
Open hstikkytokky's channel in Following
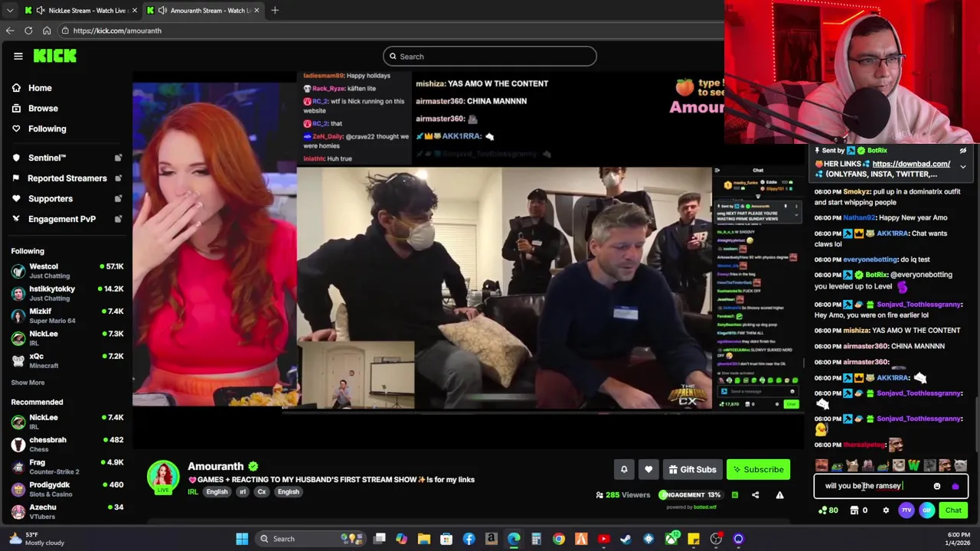(67, 293)
